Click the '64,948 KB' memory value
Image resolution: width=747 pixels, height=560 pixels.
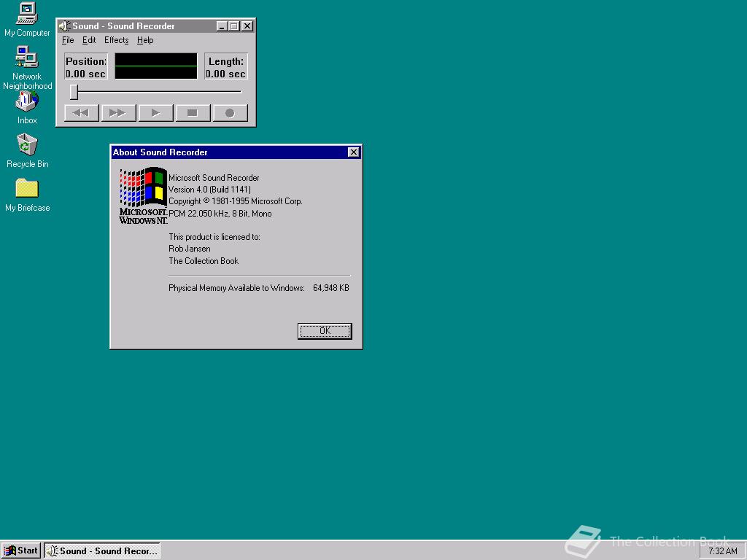pos(331,288)
